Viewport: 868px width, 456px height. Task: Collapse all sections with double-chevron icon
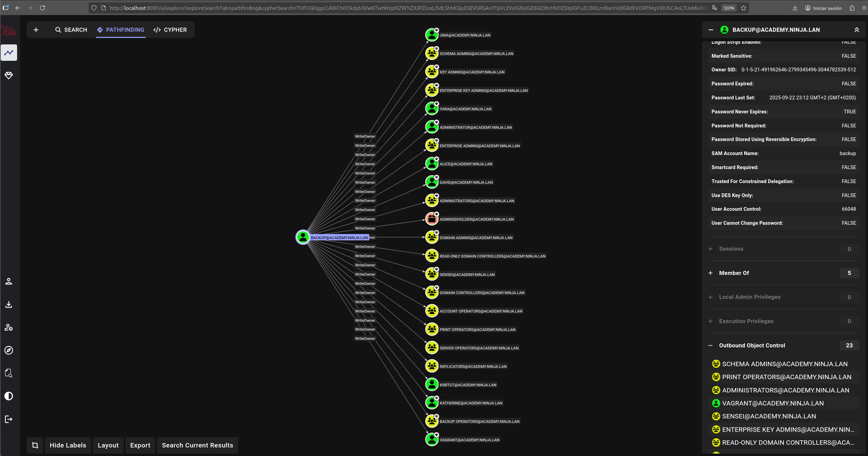tap(857, 30)
